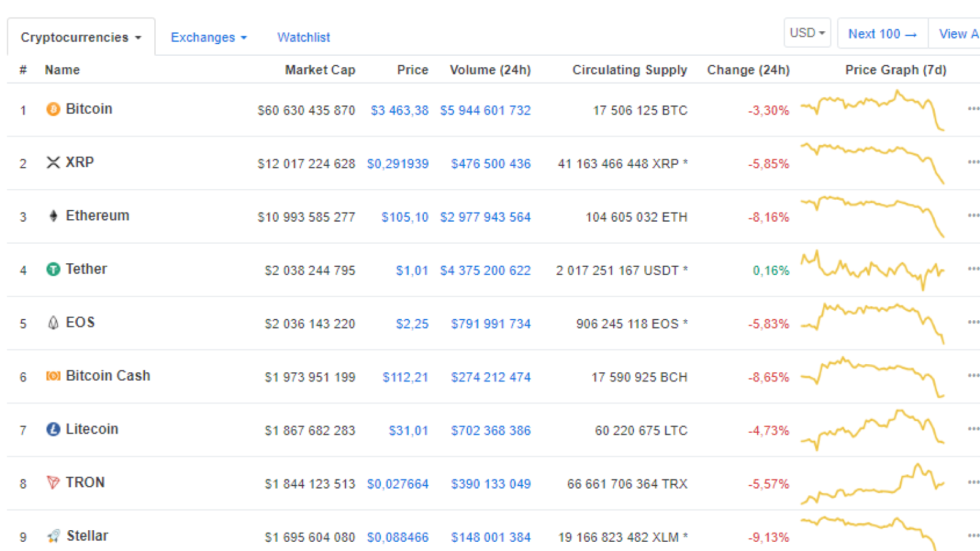
Task: Click Stellar change value -9,13%
Action: coord(769,537)
